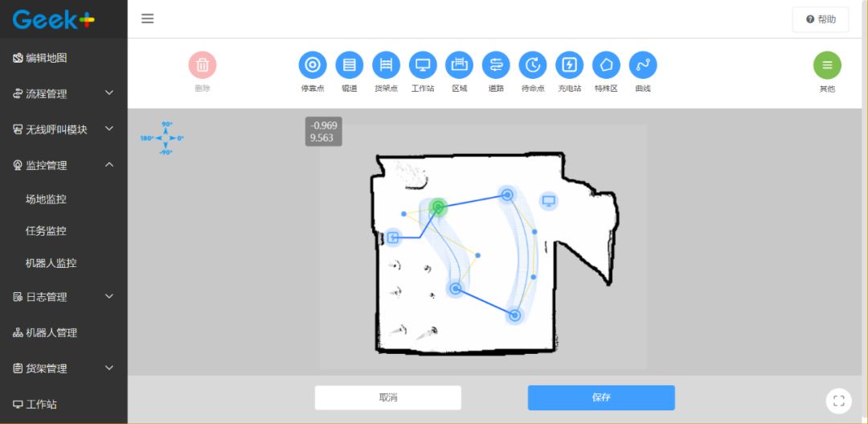Click the blue 保存 button

(x=601, y=397)
